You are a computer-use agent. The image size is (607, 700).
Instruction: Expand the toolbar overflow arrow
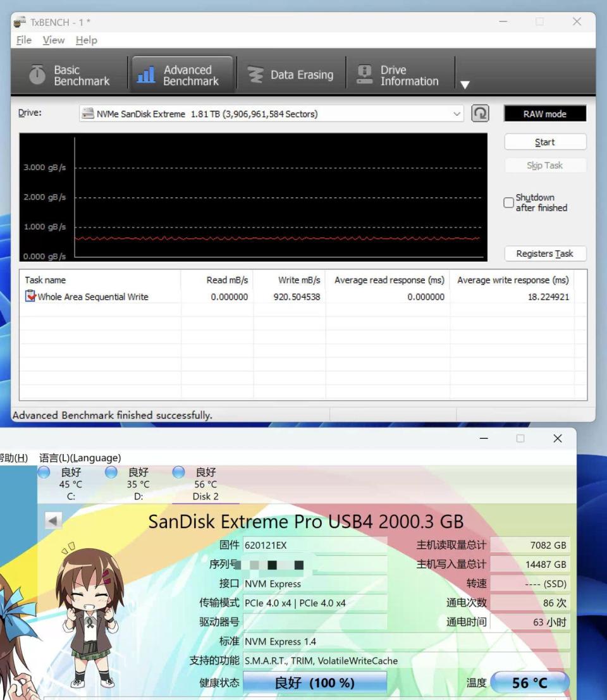pyautogui.click(x=465, y=84)
